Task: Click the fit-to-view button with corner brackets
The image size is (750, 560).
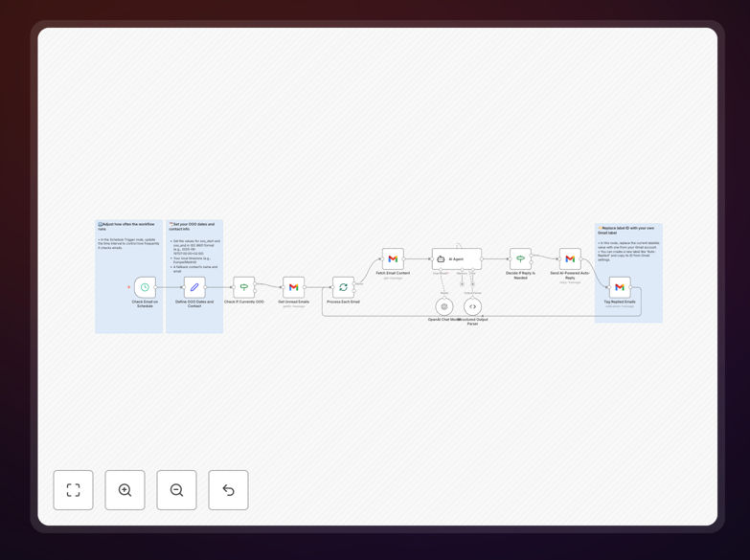Action: [x=73, y=490]
